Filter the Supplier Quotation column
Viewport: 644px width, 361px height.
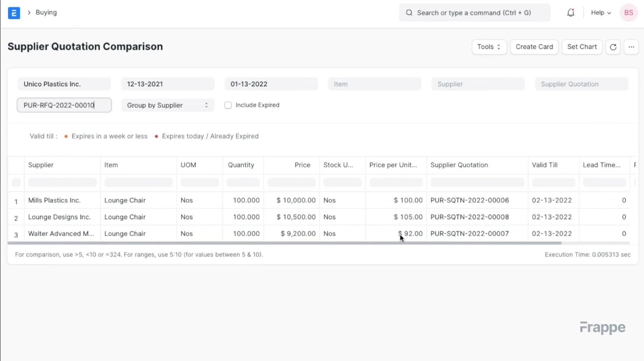(x=477, y=182)
